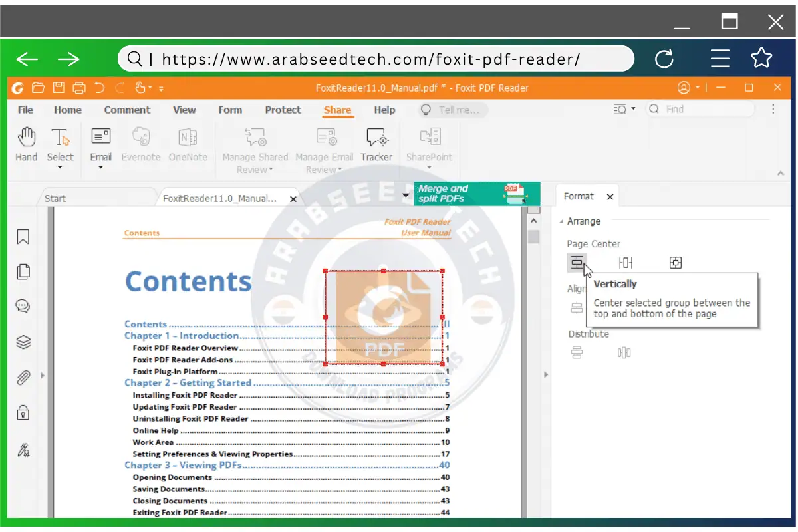Open the Bookmarks panel in sidebar

pyautogui.click(x=23, y=237)
